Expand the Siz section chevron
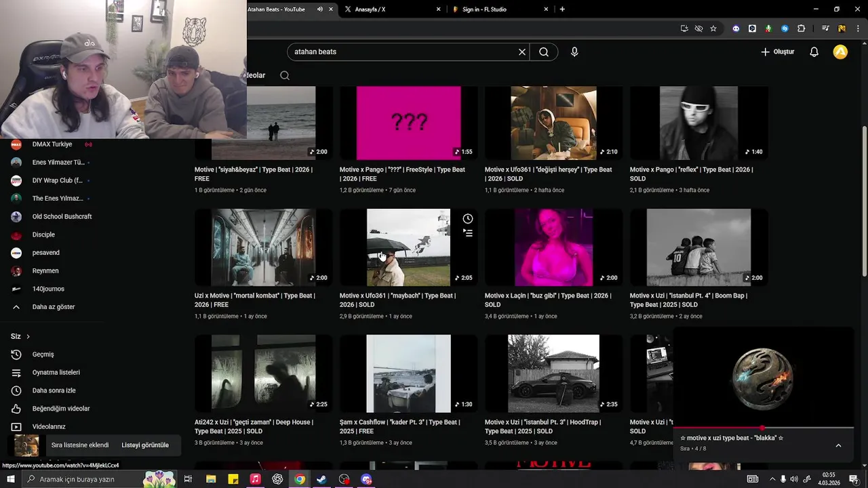868x488 pixels. [x=28, y=336]
